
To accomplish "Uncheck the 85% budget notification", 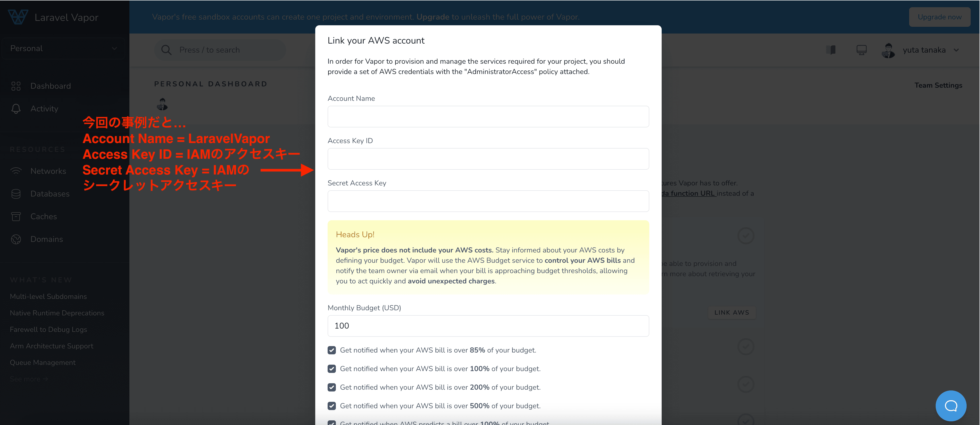I will [332, 350].
